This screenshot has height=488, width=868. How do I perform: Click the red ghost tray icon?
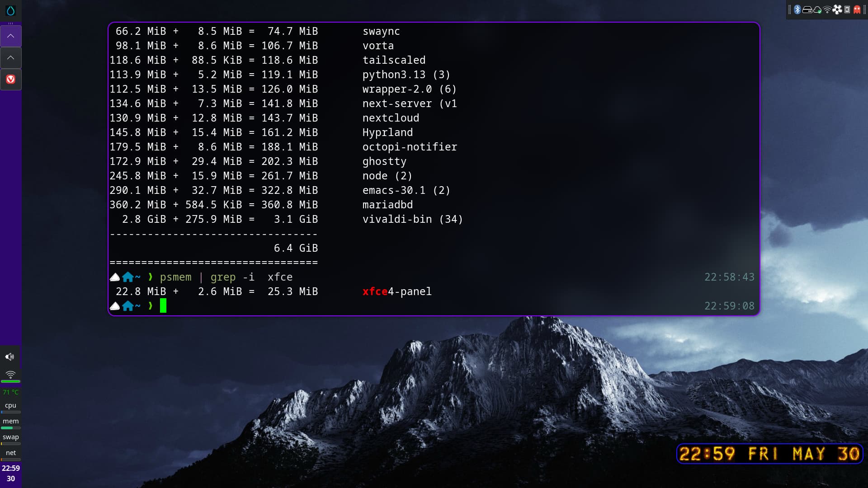coord(857,10)
